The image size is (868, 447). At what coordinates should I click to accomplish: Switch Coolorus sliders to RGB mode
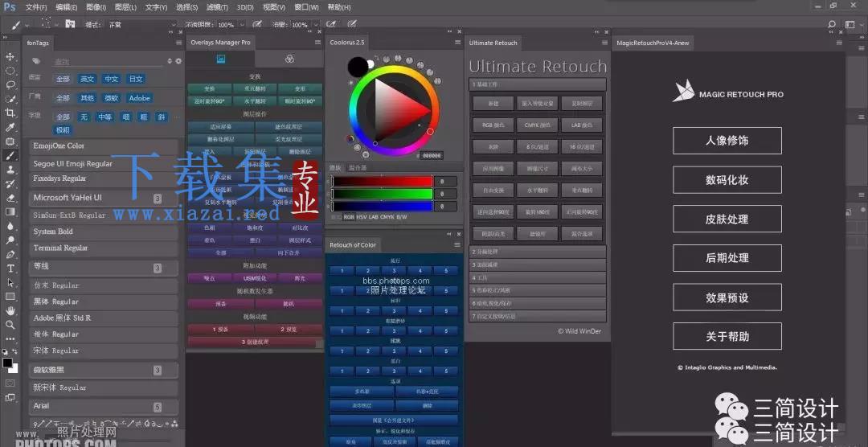[350, 217]
